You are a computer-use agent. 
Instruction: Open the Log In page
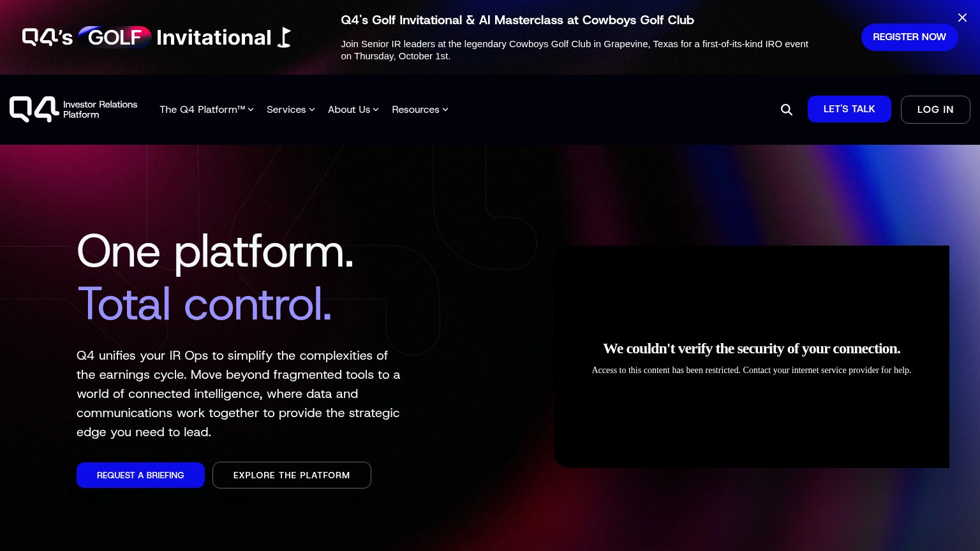[x=935, y=110]
